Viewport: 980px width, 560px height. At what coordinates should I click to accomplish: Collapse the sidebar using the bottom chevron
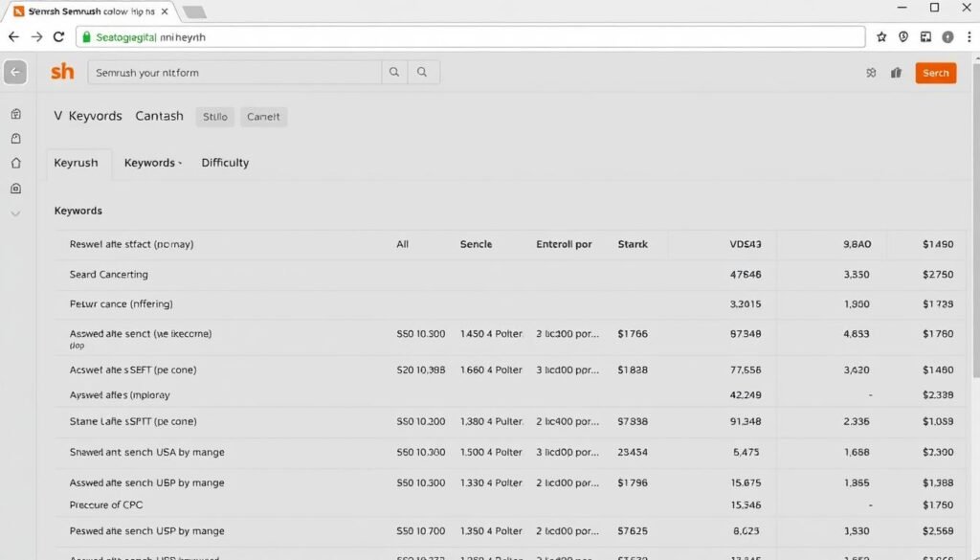coord(15,213)
